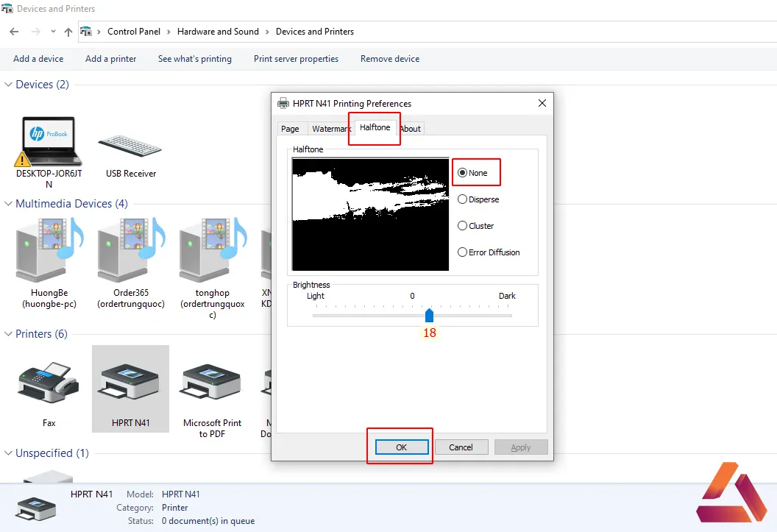The width and height of the screenshot is (777, 532).
Task: Select the Fax printer icon
Action: (49, 383)
